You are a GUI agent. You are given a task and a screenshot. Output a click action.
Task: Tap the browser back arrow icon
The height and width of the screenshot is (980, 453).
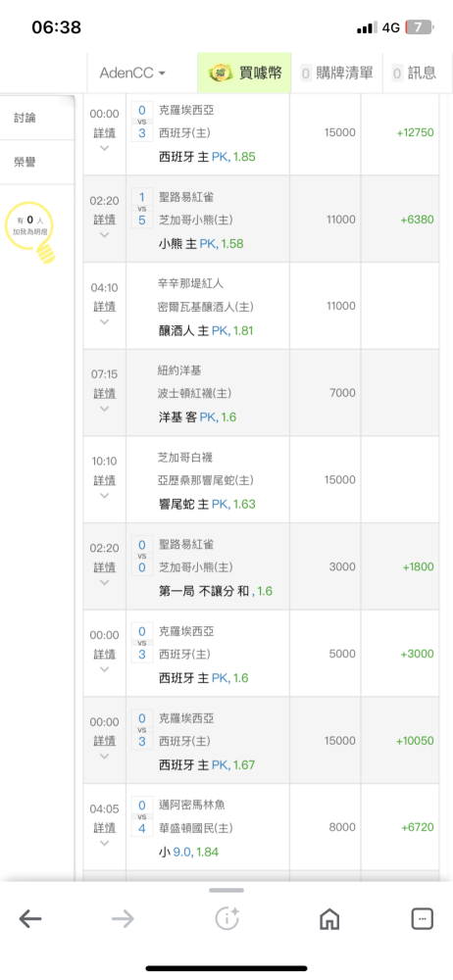(30, 918)
